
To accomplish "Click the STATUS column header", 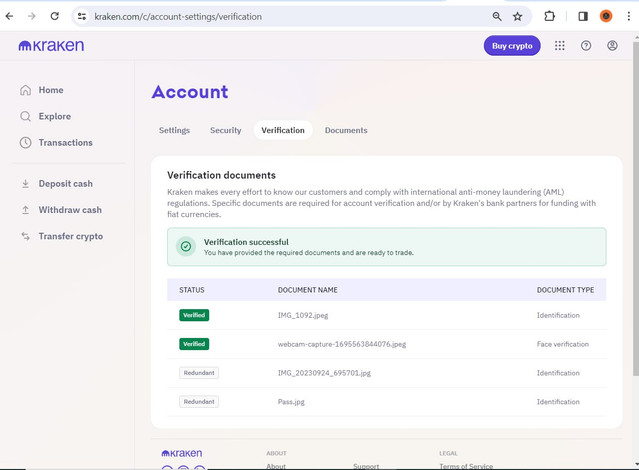I will coord(192,290).
